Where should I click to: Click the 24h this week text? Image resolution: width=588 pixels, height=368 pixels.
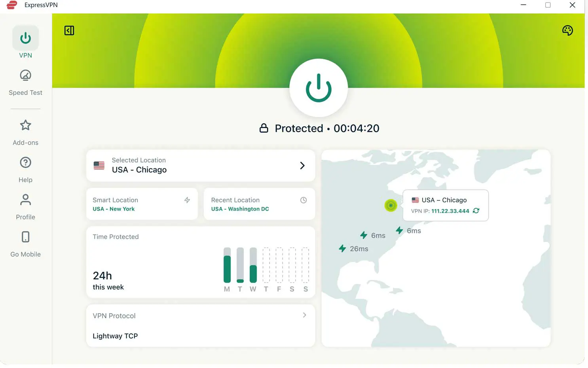(108, 281)
